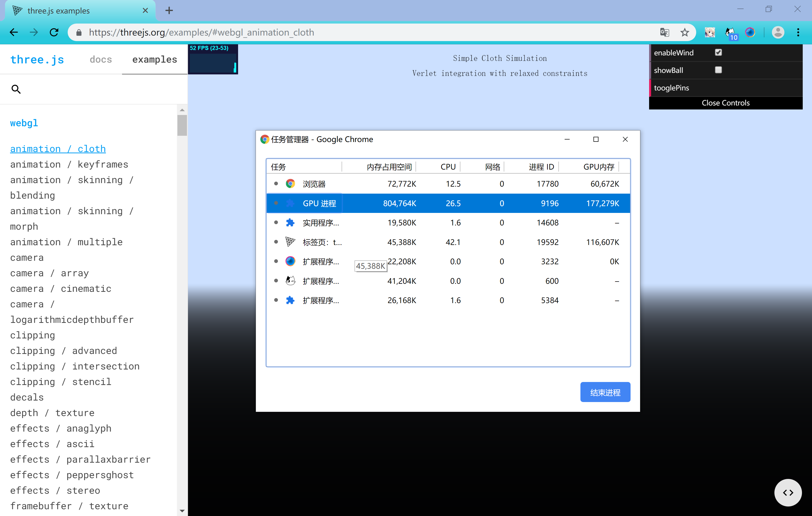The height and width of the screenshot is (516, 812).
Task: Open the animation / keyframes example
Action: [x=69, y=165]
